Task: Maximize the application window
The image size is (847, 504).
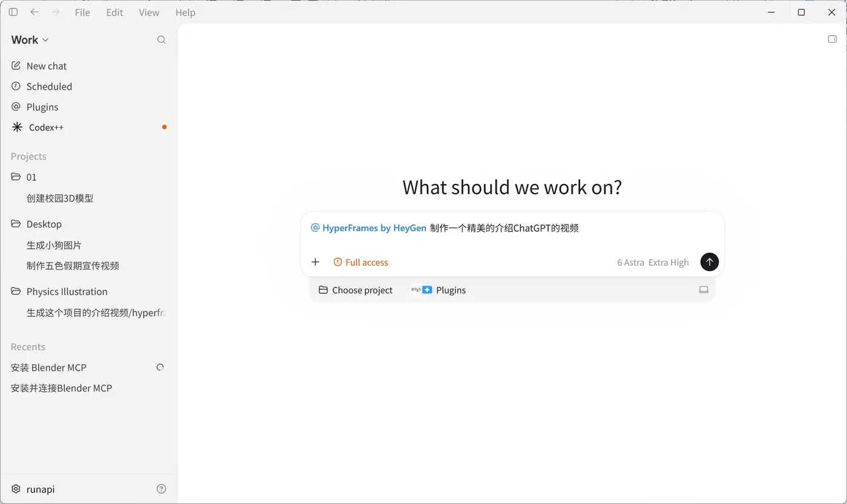Action: coord(801,12)
